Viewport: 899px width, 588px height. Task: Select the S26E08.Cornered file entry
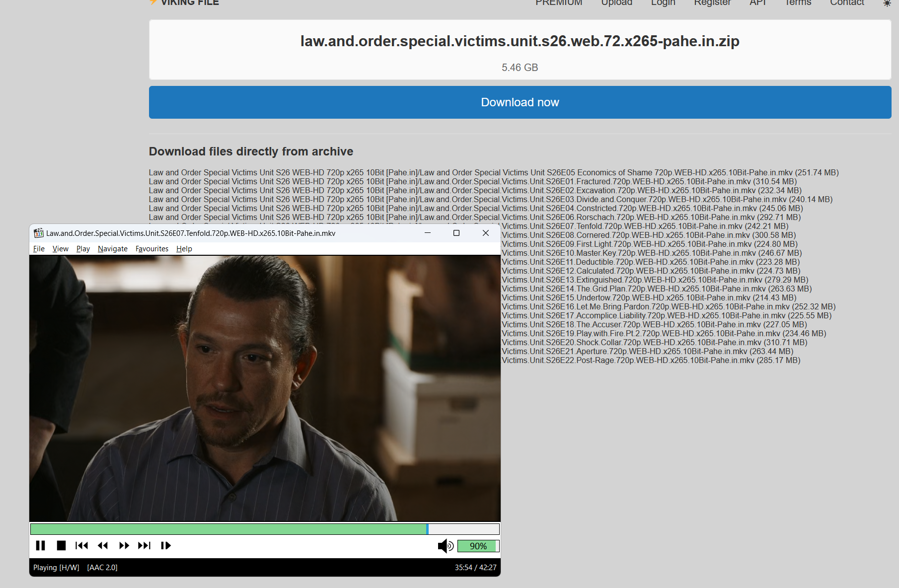pos(649,235)
